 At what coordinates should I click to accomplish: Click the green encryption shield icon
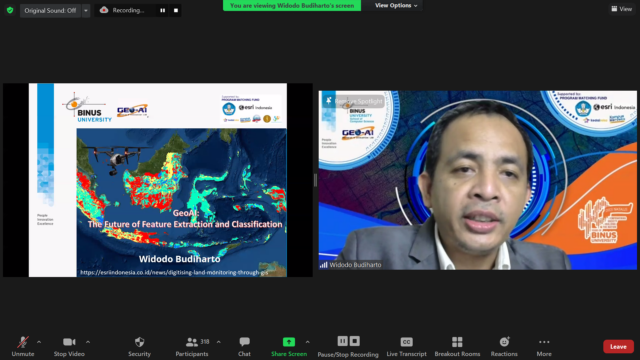coord(10,10)
